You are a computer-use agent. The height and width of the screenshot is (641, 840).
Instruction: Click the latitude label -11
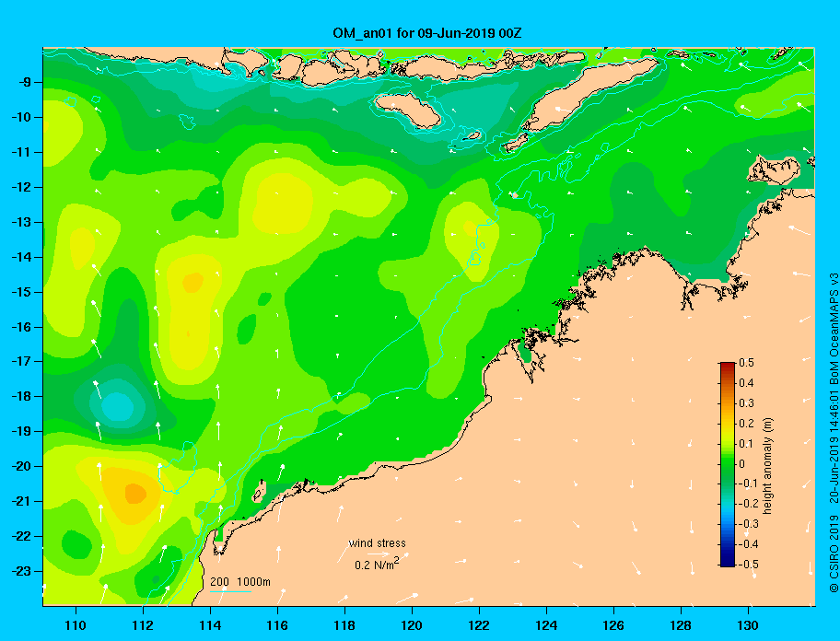click(22, 152)
